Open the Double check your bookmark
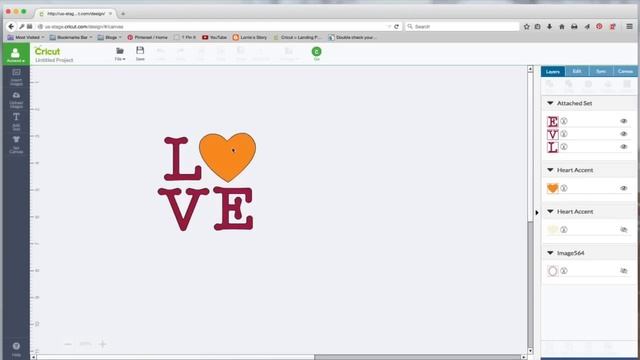Image resolution: width=640 pixels, height=360 pixels. pos(352,37)
